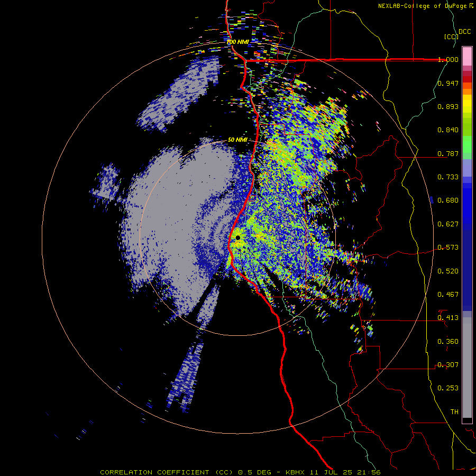This screenshot has height=476, width=476.
Task: Pick the bright green color bar segment
Action: (467, 144)
